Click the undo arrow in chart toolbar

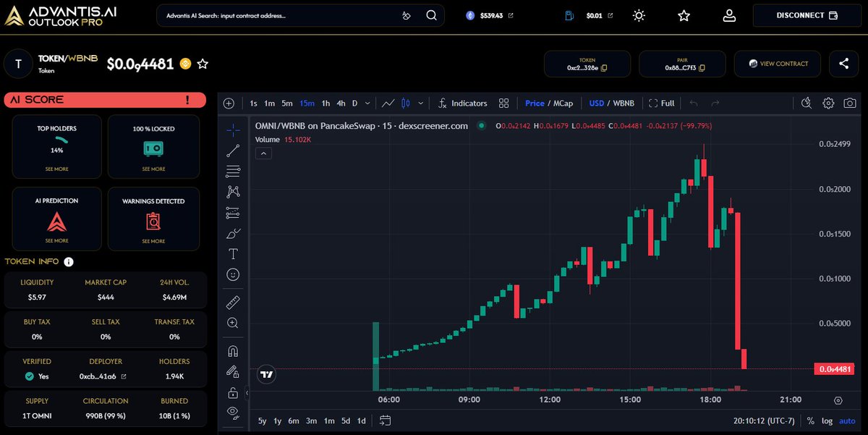coord(694,104)
